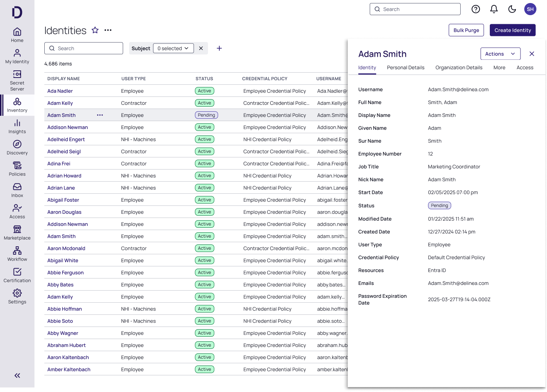
Task: Click password expiration 2025-03-27T19:14:04.000Z value
Action: point(459,300)
